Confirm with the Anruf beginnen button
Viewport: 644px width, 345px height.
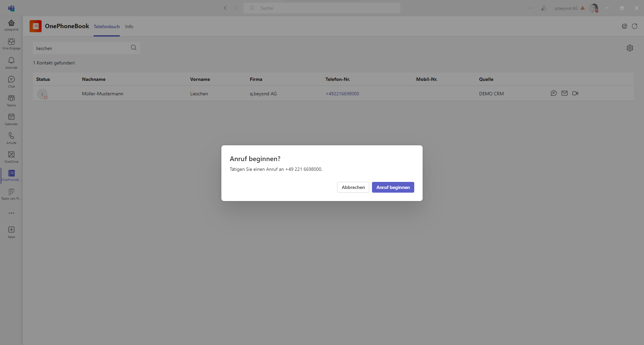[393, 187]
